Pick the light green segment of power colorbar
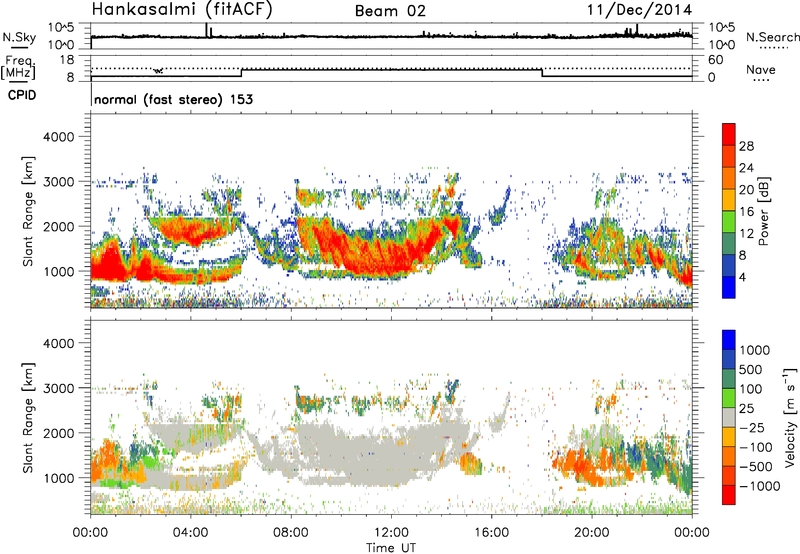 coord(729,222)
